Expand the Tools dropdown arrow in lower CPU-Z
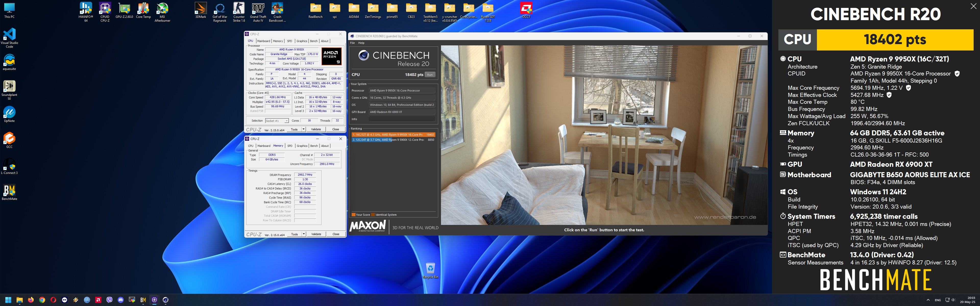This screenshot has width=980, height=306. (304, 234)
